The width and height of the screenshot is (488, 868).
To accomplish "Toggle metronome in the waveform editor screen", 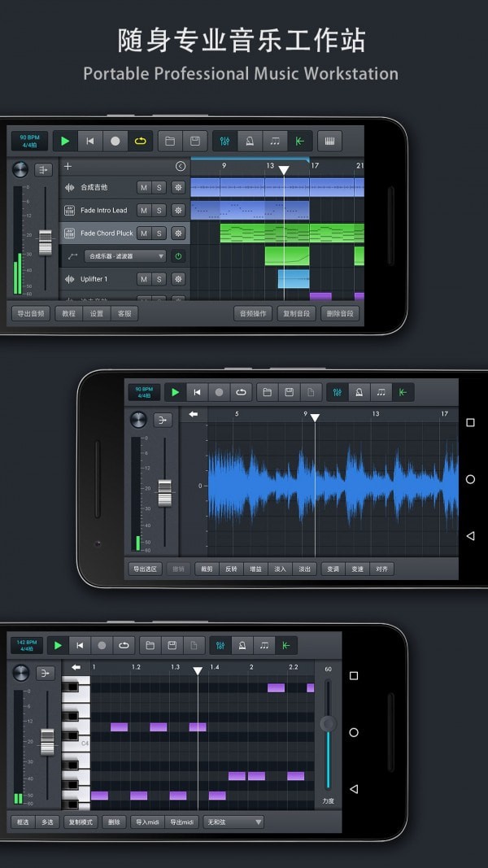I will pos(359,392).
